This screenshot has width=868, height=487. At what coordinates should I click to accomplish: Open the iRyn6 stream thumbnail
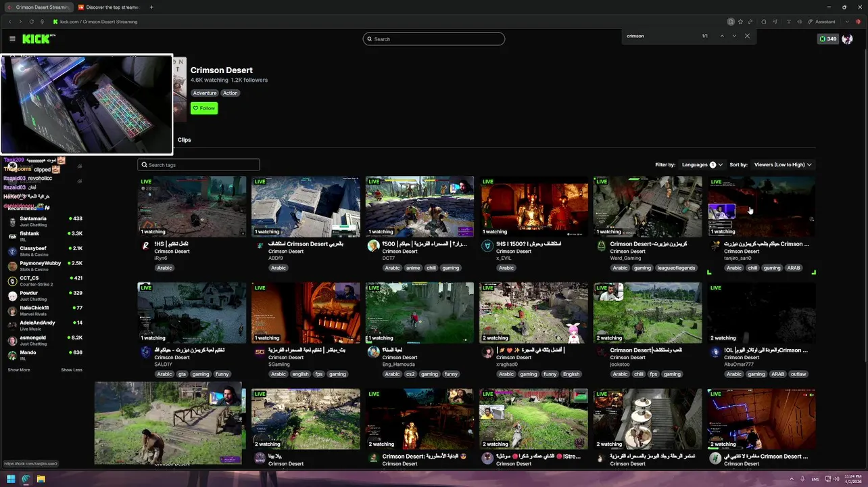tap(192, 206)
